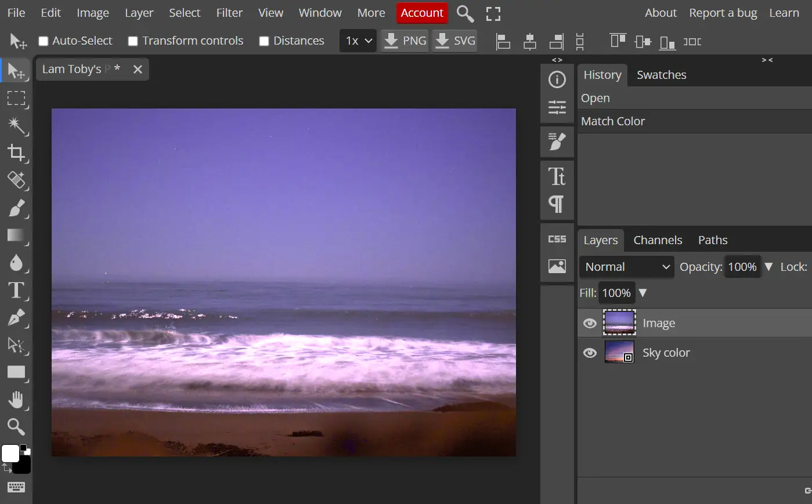Enable the Distances checkbox
The height and width of the screenshot is (504, 812).
(x=264, y=41)
